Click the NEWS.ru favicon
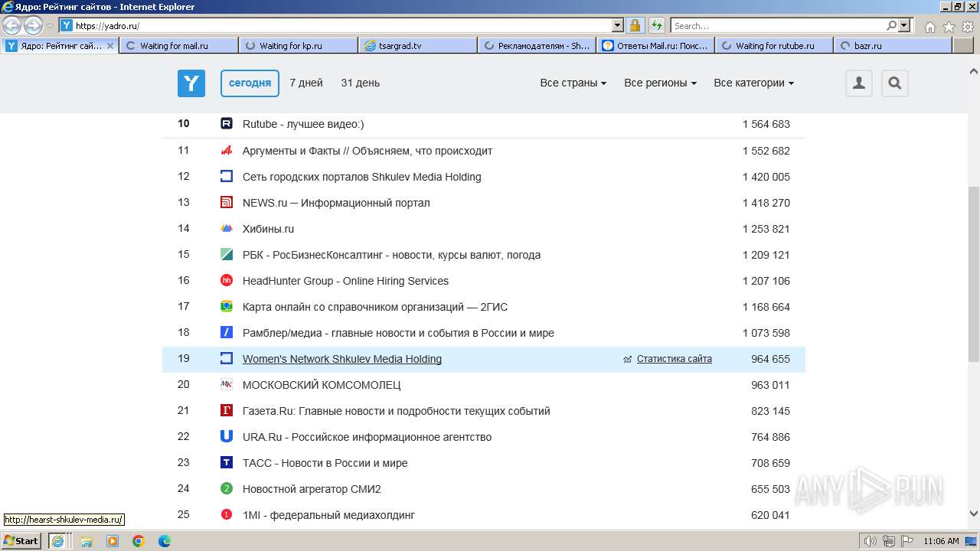 click(226, 203)
